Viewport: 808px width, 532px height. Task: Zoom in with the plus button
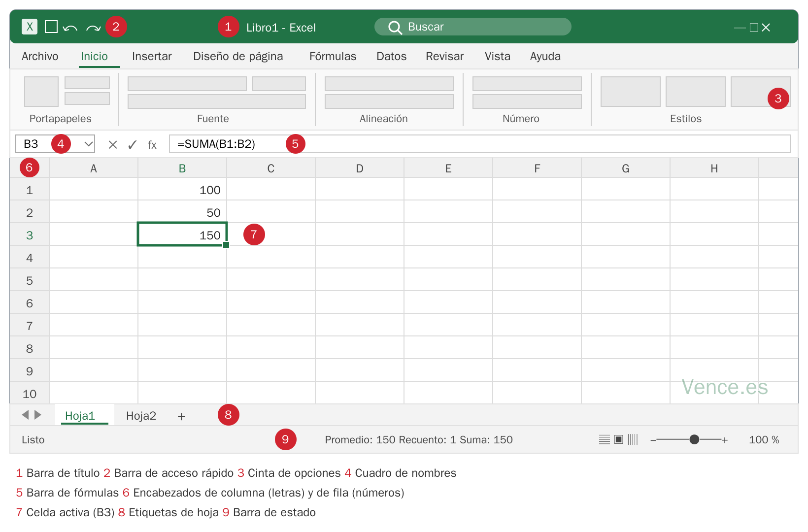pos(725,440)
